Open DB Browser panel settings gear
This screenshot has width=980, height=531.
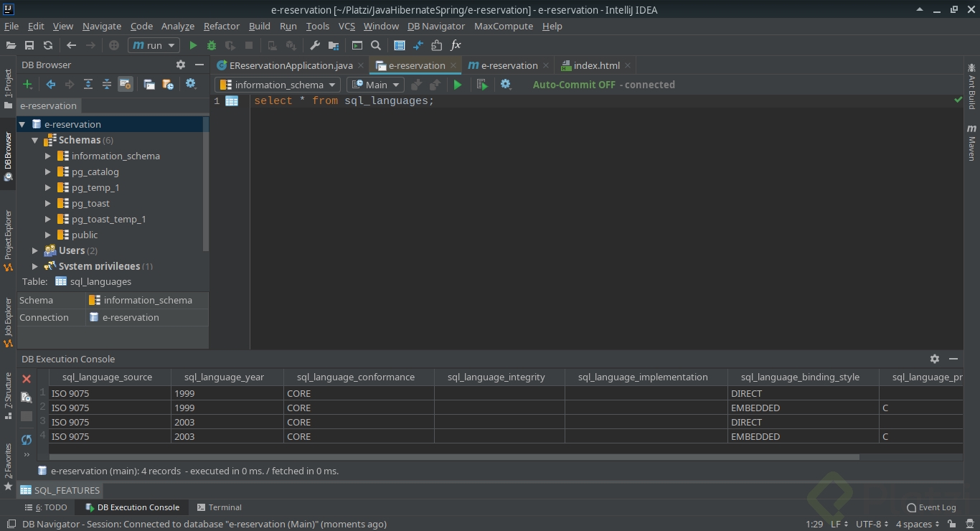pyautogui.click(x=181, y=65)
